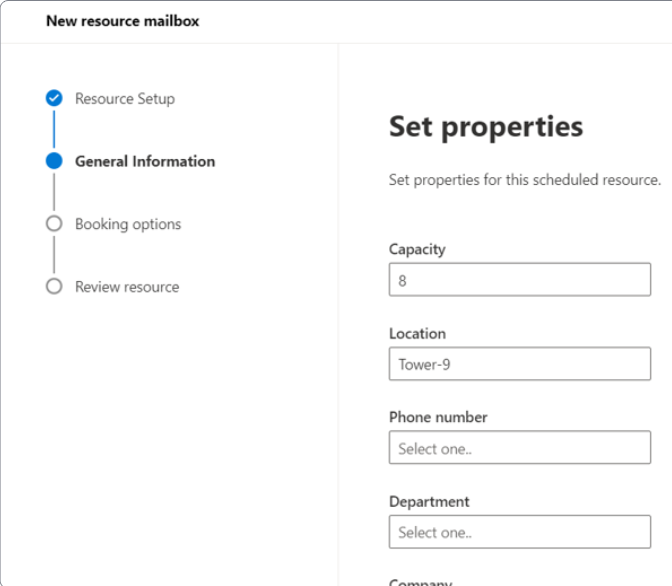Click the Review resource step circle
Viewport: 672px width, 586px height.
(54, 286)
